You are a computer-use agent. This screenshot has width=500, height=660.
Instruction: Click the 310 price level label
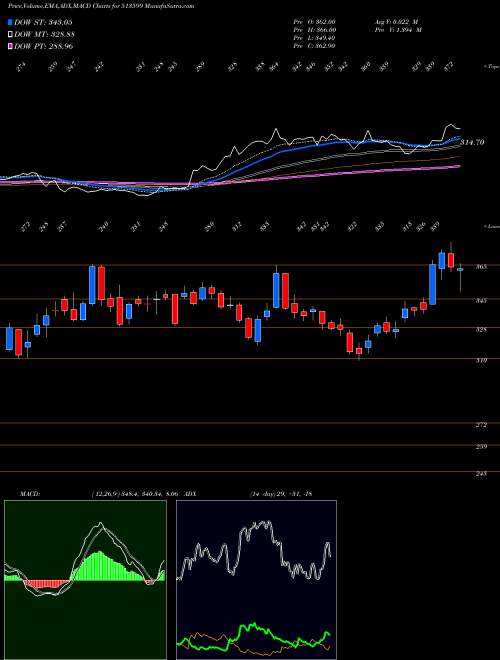[482, 360]
